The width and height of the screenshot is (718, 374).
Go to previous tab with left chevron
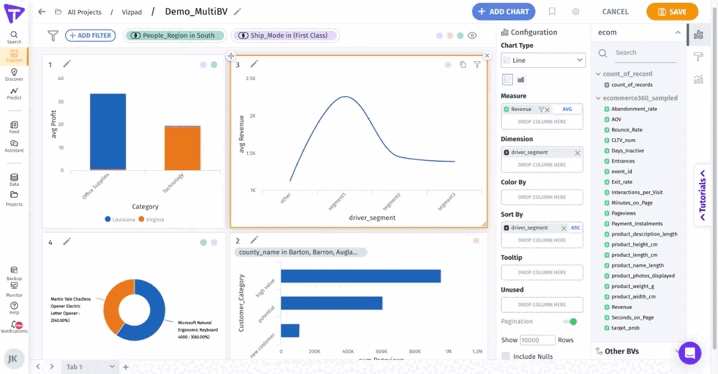tap(38, 366)
